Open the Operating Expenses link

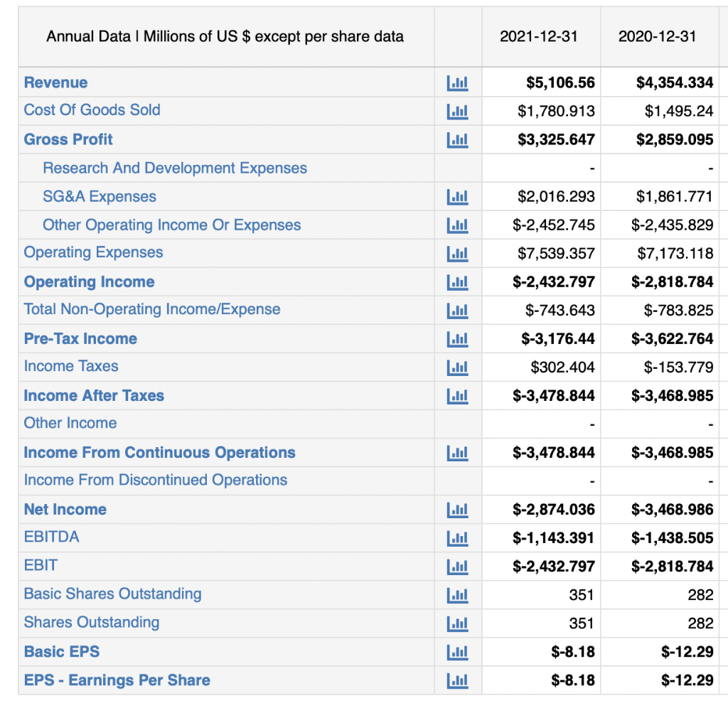pos(93,252)
